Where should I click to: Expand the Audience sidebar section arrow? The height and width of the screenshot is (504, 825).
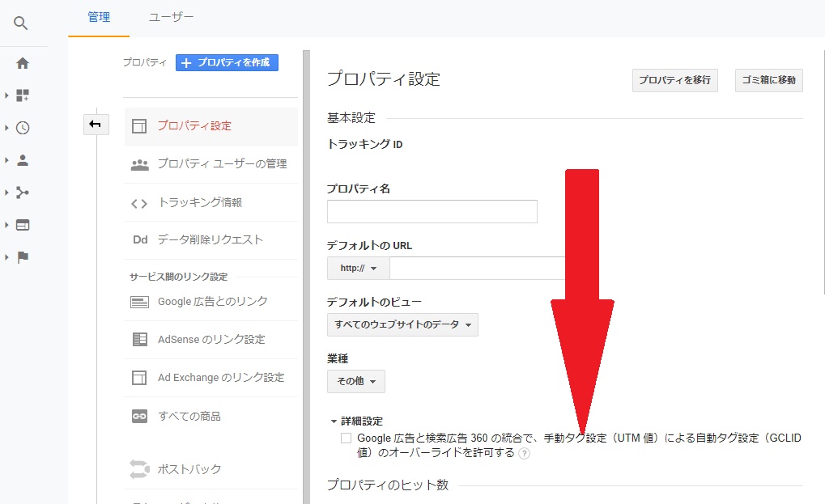pos(6,160)
